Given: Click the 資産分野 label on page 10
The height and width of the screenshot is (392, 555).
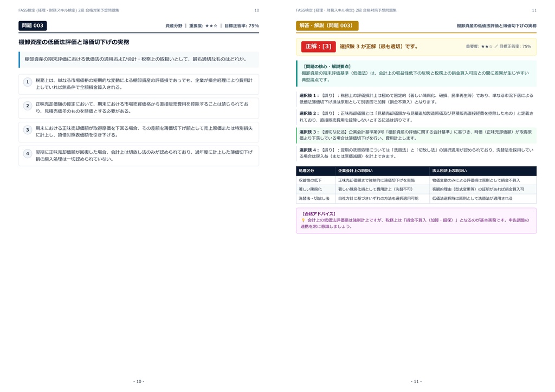Looking at the screenshot, I should [x=174, y=26].
